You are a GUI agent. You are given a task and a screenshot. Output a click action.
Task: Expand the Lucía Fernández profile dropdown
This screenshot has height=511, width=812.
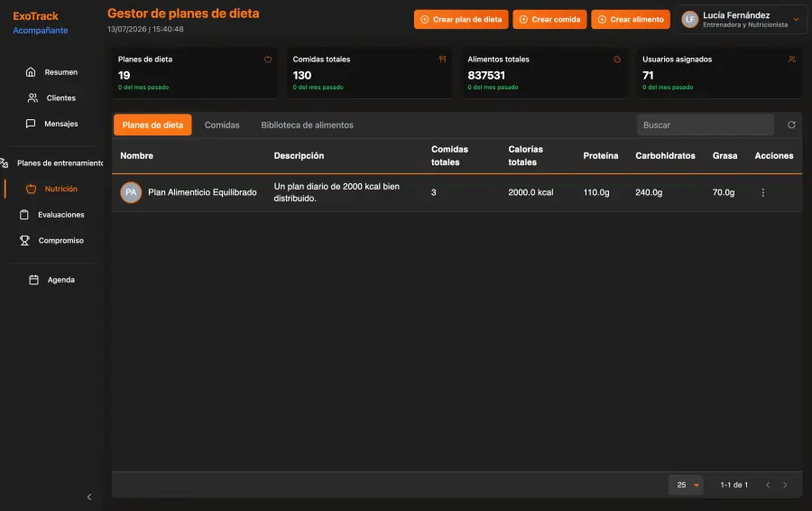(x=797, y=20)
